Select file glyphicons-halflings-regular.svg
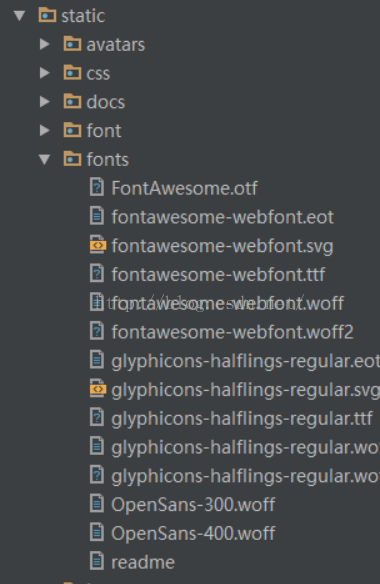 246,390
